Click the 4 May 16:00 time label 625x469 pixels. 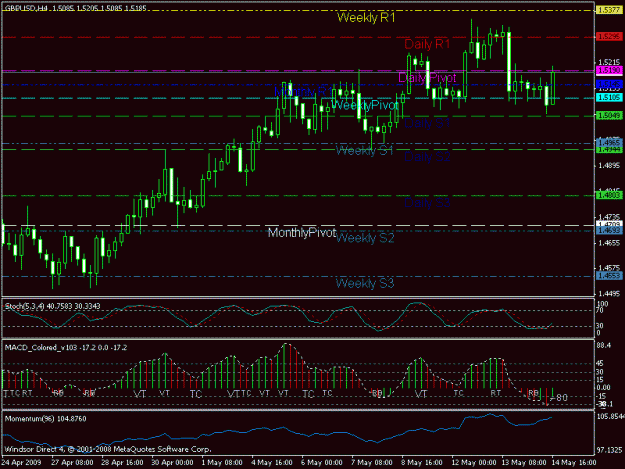pyautogui.click(x=272, y=463)
